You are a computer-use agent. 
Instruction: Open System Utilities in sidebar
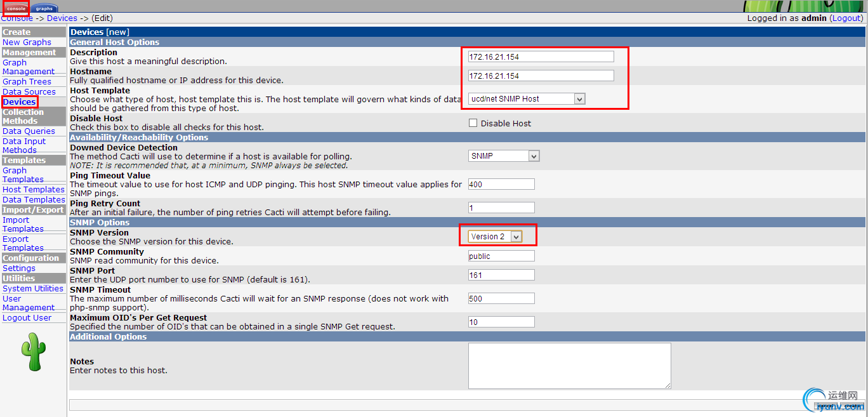click(33, 288)
